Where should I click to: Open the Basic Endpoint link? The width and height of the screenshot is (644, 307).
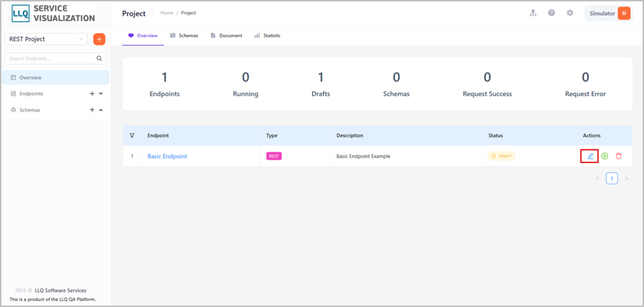tap(167, 156)
